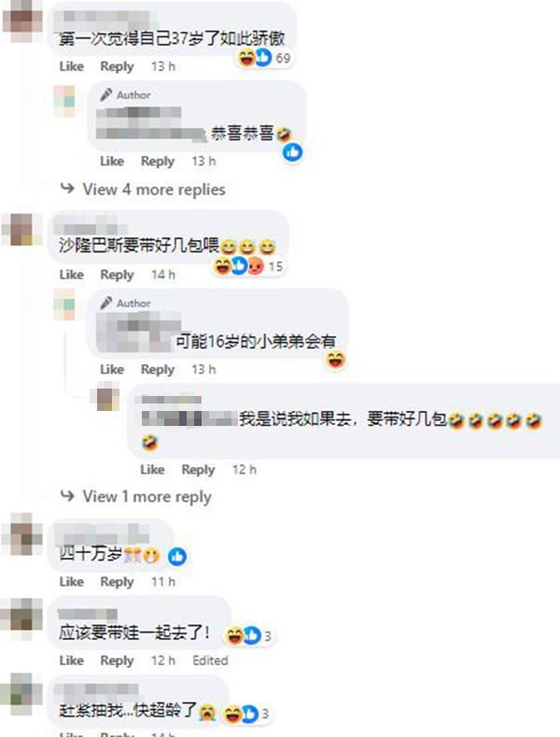Screen dimensions: 560x737
Task: Like the 四十万岁 comment
Action: pos(72,581)
